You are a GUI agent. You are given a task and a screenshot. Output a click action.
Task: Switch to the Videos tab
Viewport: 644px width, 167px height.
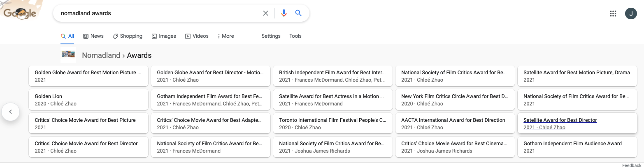197,36
